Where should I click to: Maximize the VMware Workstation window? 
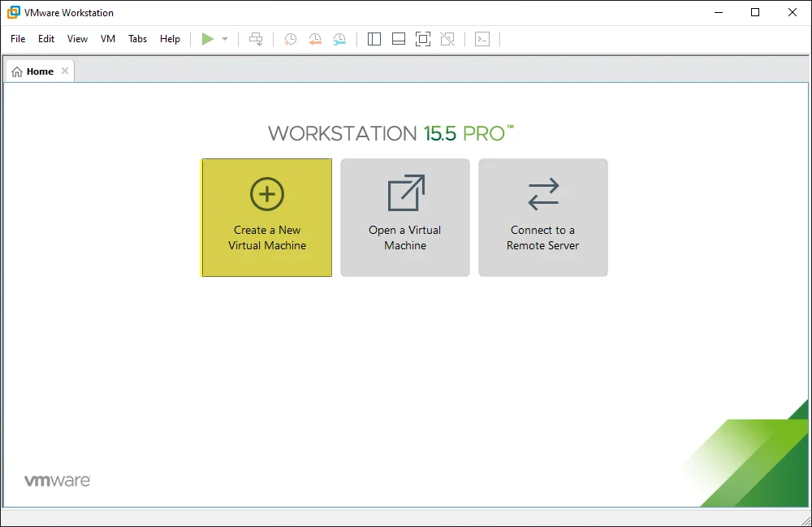coord(755,12)
